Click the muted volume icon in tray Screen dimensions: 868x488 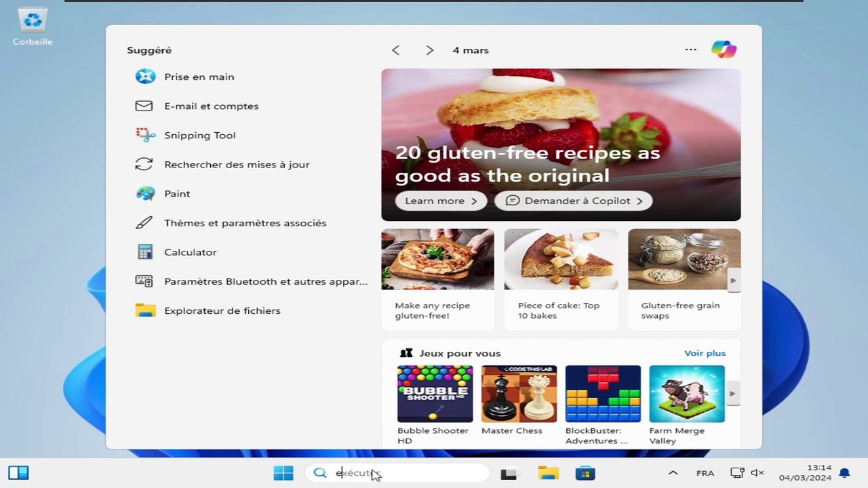pos(758,473)
